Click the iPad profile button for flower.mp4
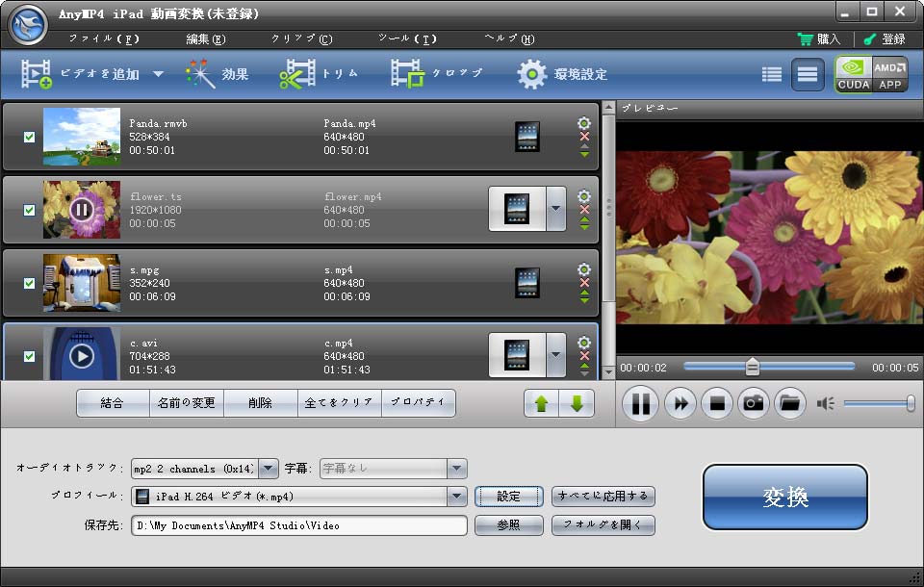This screenshot has width=924, height=587. (517, 209)
